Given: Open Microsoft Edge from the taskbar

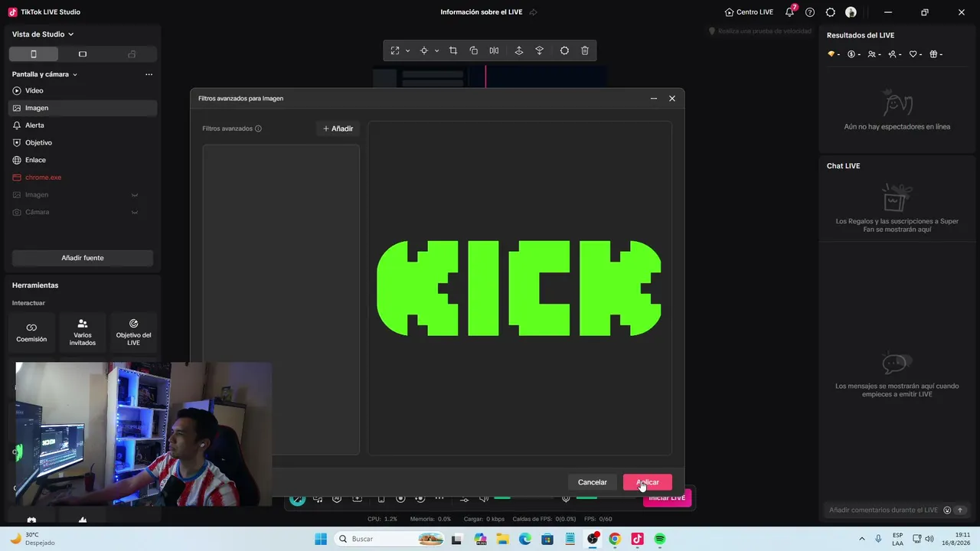Looking at the screenshot, I should 525,540.
